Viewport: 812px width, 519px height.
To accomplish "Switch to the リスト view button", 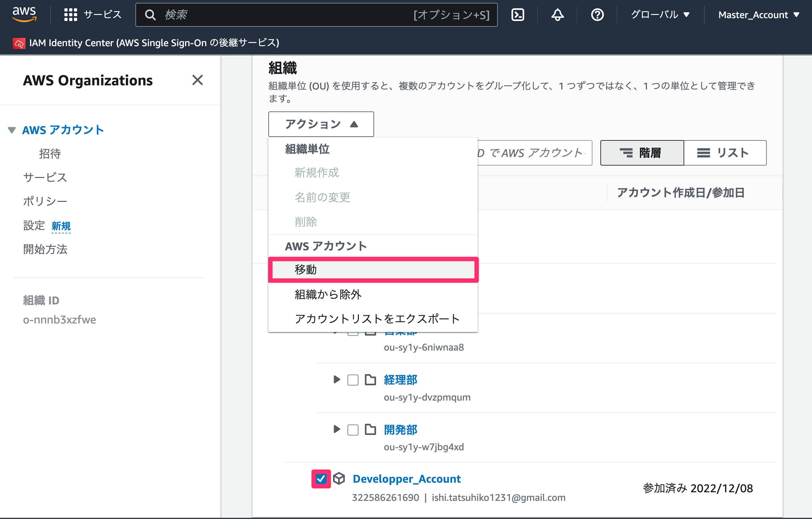I will [725, 153].
